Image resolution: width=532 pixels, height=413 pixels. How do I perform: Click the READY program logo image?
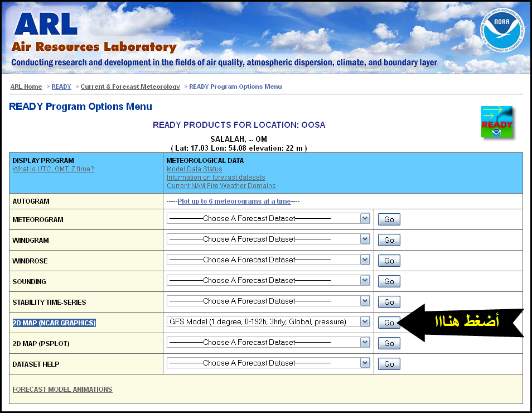(497, 122)
